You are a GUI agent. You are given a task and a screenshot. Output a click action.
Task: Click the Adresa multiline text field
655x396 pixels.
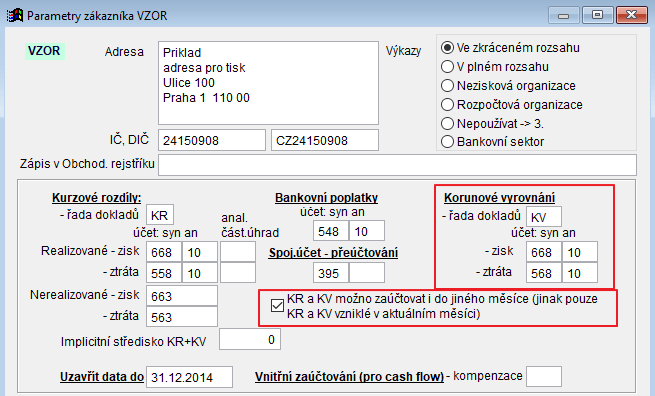268,83
